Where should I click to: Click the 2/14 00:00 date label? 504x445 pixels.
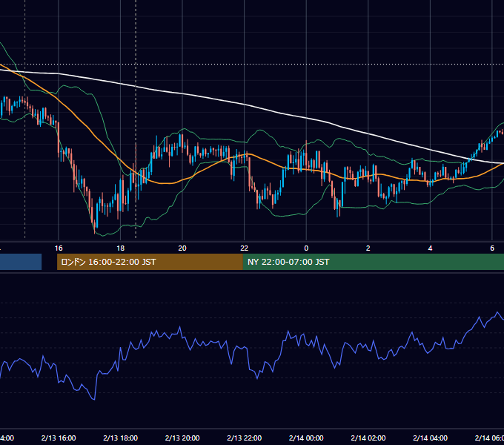(x=306, y=438)
